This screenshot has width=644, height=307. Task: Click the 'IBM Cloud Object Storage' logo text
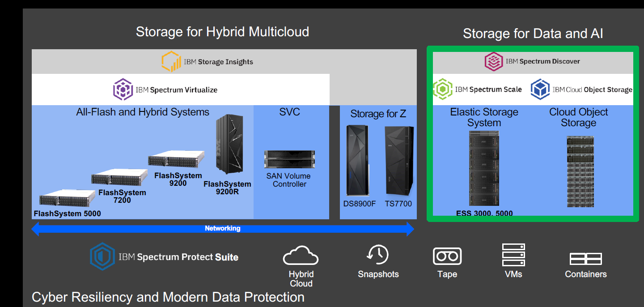tap(593, 90)
